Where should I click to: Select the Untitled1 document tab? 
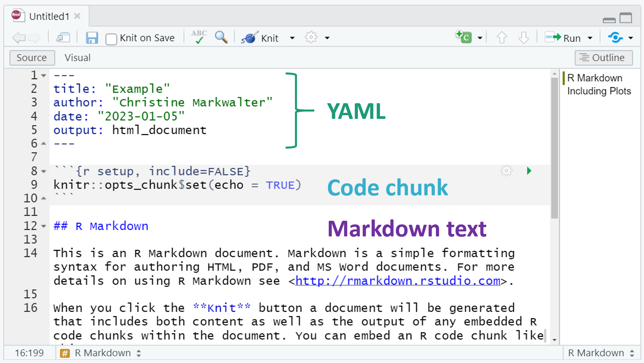[x=49, y=16]
